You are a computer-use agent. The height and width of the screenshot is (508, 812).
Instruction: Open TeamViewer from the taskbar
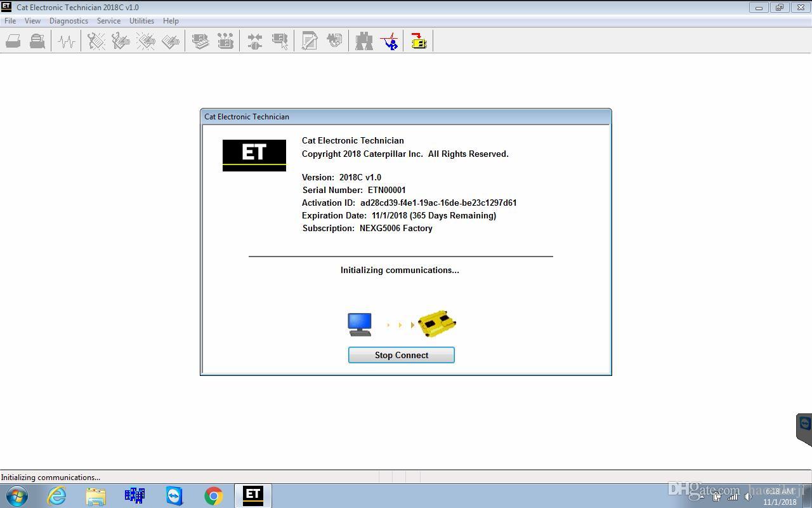174,495
